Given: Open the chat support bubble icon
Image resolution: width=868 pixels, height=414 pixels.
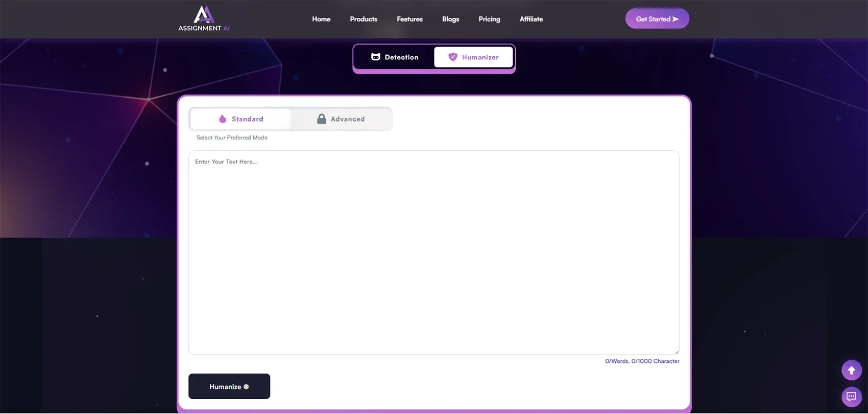Looking at the screenshot, I should click(851, 397).
